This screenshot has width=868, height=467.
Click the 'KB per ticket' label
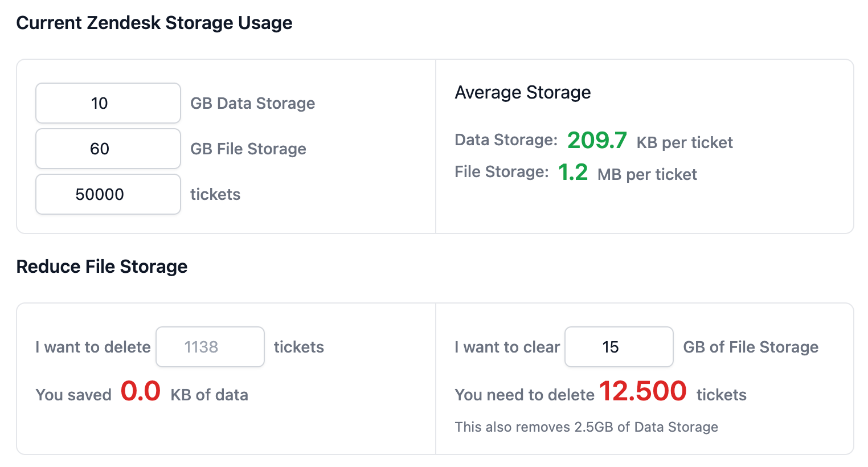pos(685,142)
